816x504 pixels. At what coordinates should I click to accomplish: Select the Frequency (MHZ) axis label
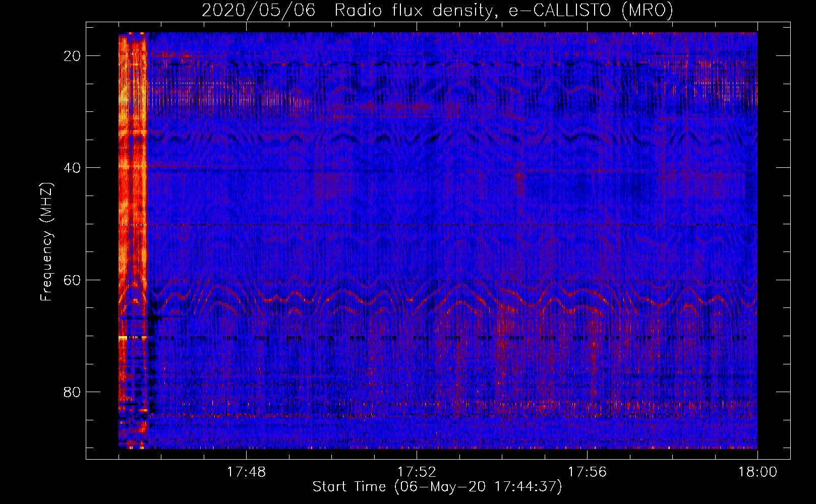pos(46,241)
